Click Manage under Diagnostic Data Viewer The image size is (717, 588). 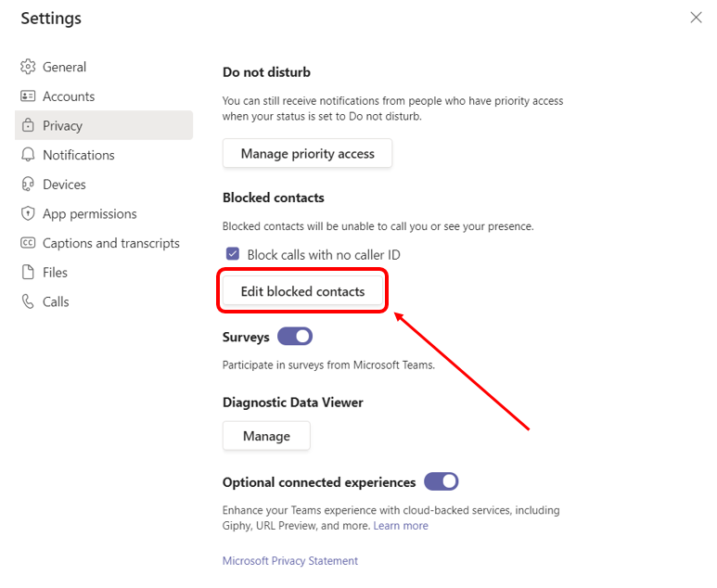click(266, 436)
